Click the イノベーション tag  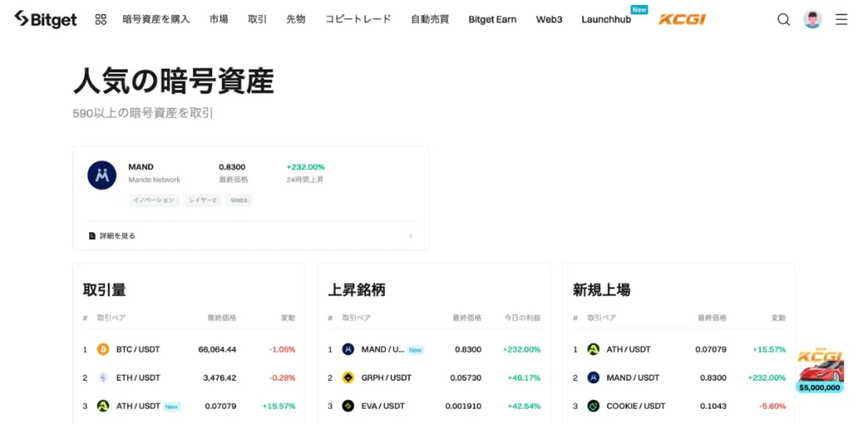[154, 200]
